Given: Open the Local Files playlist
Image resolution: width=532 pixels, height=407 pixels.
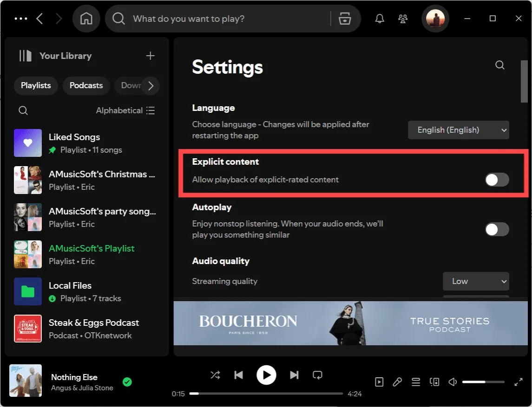Looking at the screenshot, I should (x=86, y=291).
